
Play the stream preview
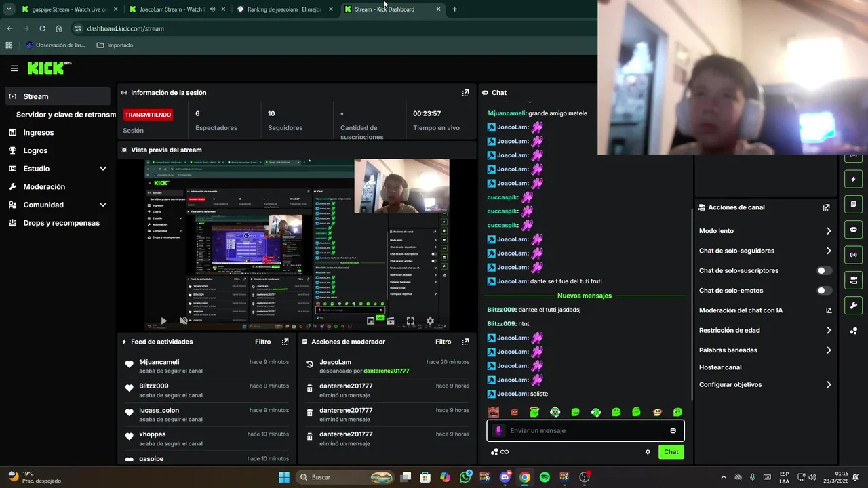click(163, 321)
